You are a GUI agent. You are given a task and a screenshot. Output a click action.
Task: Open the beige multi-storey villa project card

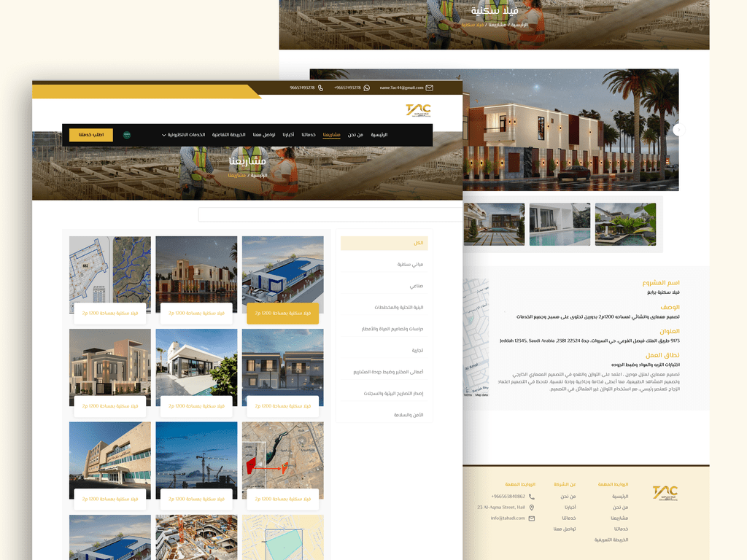[x=110, y=367]
